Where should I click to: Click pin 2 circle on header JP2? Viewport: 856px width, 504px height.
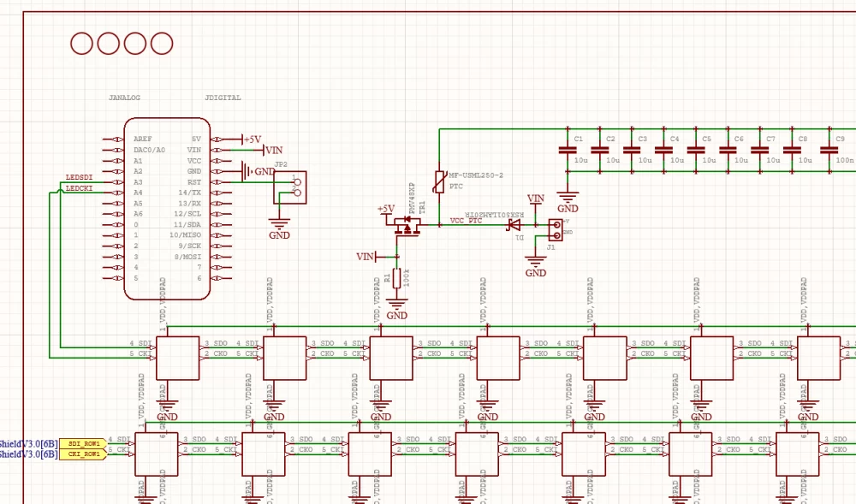297,193
